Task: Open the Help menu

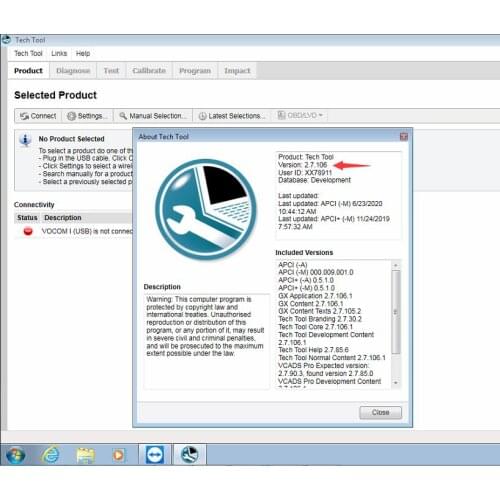Action: (x=83, y=53)
